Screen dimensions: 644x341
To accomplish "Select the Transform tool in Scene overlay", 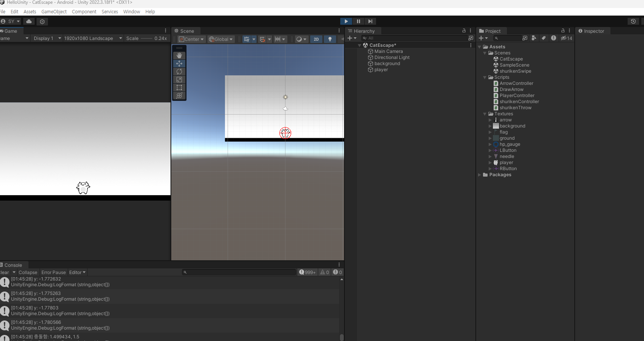I will pos(179,96).
